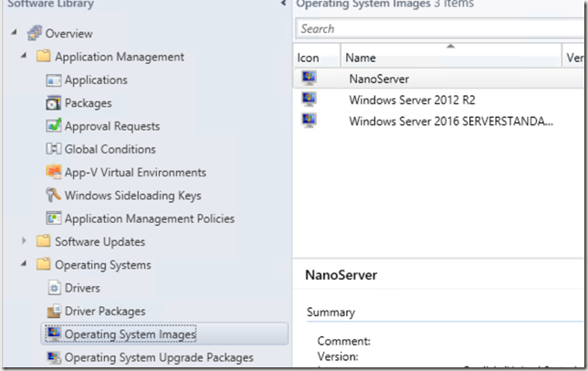588x371 pixels.
Task: Click the Software Updates folder icon
Action: tap(44, 241)
